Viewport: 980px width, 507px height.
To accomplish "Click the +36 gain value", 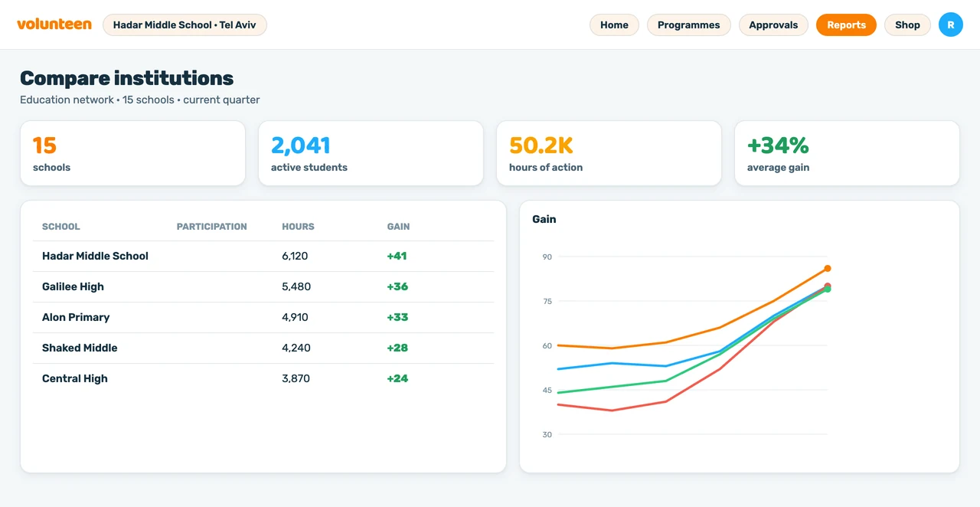I will tap(397, 286).
